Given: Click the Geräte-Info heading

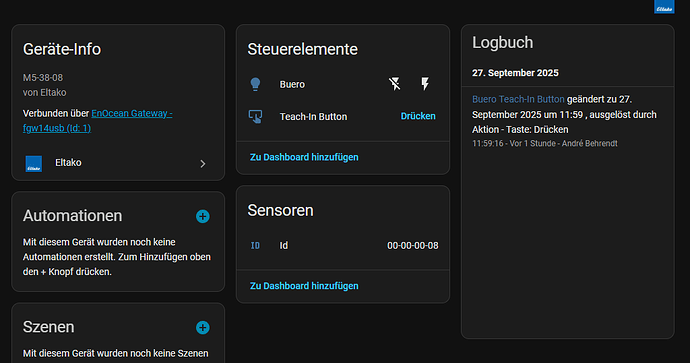Looking at the screenshot, I should [x=62, y=49].
